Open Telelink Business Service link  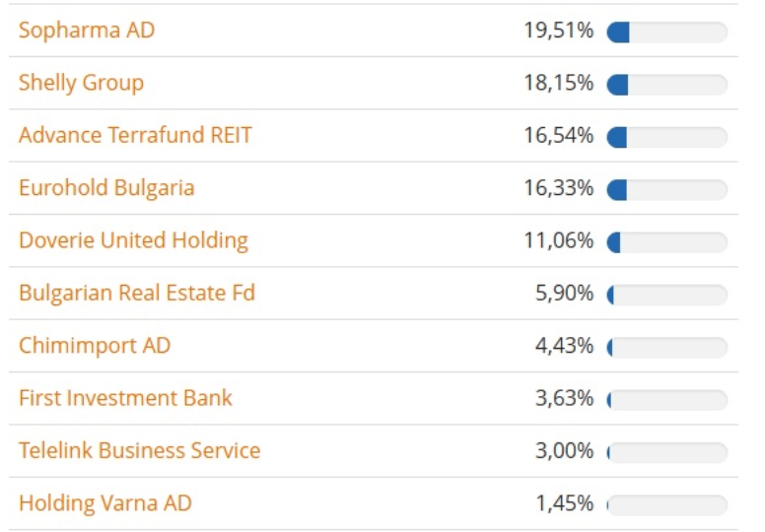[139, 451]
